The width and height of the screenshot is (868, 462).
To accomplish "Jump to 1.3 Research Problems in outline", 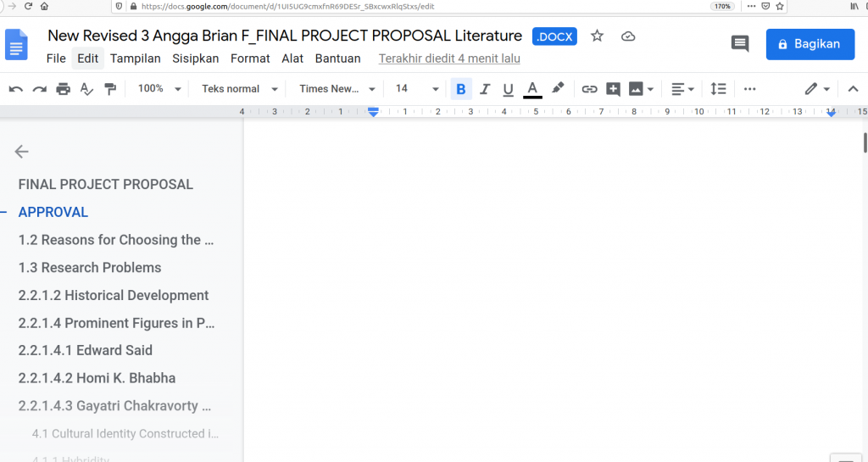I will click(90, 267).
